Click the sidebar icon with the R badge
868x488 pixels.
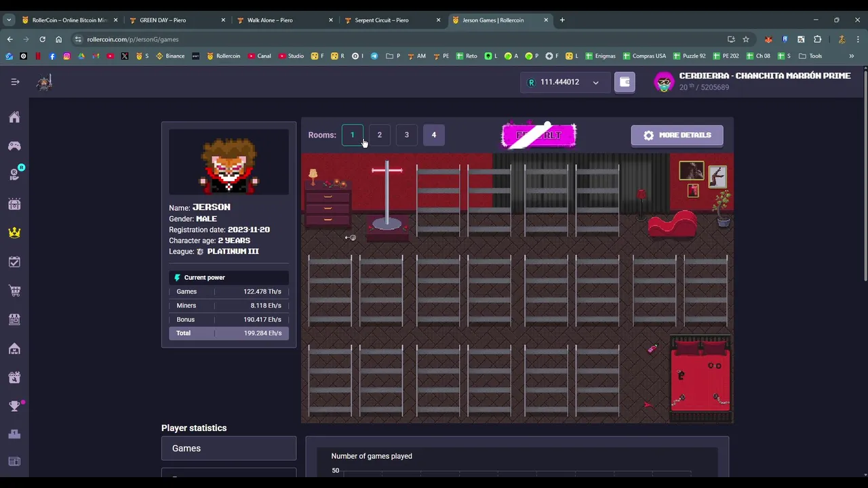[14, 174]
